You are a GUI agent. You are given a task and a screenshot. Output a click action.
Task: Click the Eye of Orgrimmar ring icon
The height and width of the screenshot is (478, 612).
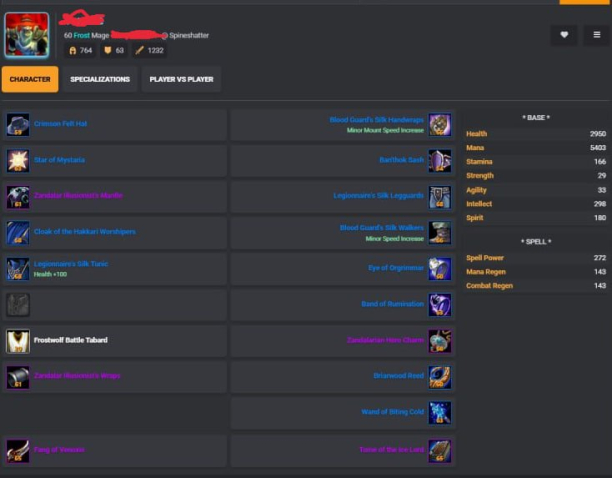pos(440,269)
